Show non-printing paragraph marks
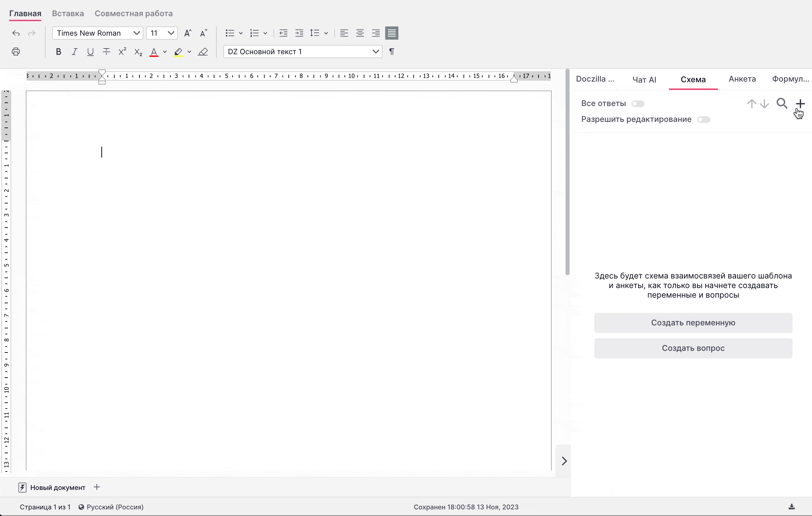This screenshot has width=812, height=516. [x=391, y=52]
